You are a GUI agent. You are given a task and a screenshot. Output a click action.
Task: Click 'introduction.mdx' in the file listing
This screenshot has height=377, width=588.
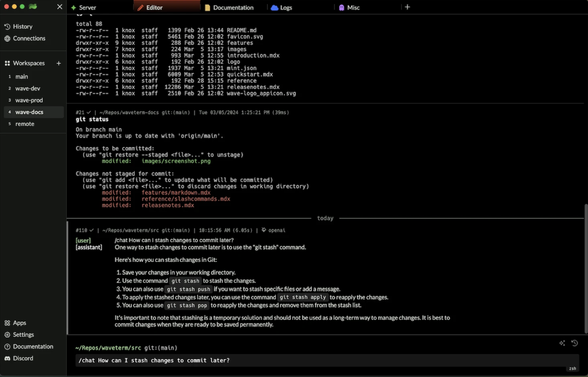tap(253, 55)
